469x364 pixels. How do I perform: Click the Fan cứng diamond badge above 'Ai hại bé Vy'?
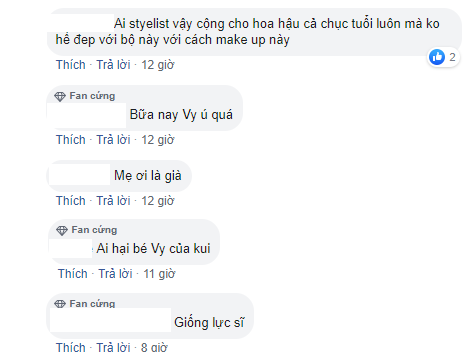click(62, 230)
